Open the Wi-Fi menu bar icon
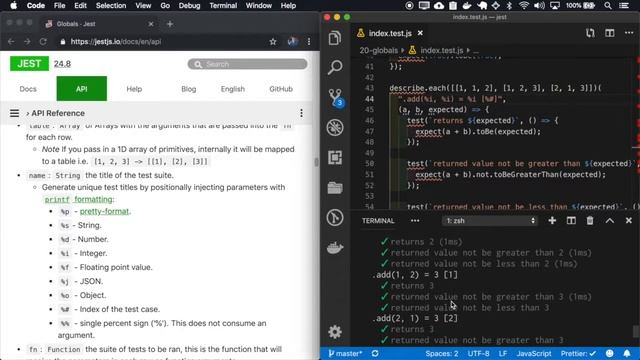The image size is (640, 360). [x=524, y=6]
